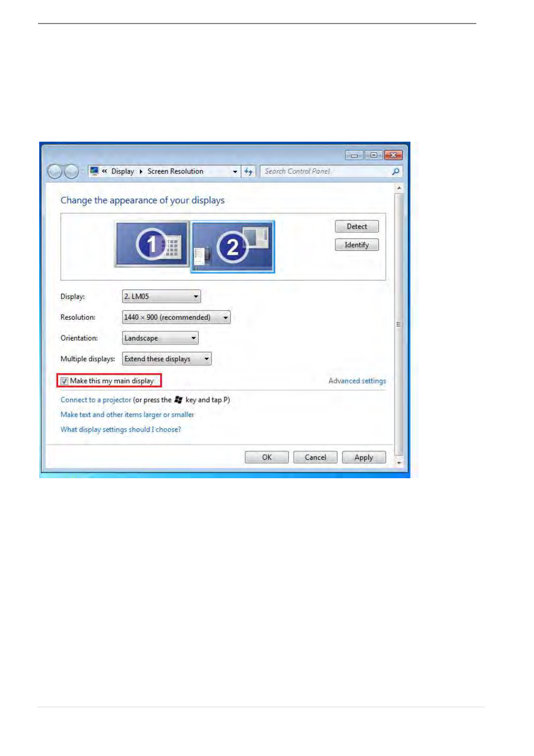Screen dimensions: 534x756
Task: Click the Change the appearance of your displays heading
Action: tap(143, 200)
